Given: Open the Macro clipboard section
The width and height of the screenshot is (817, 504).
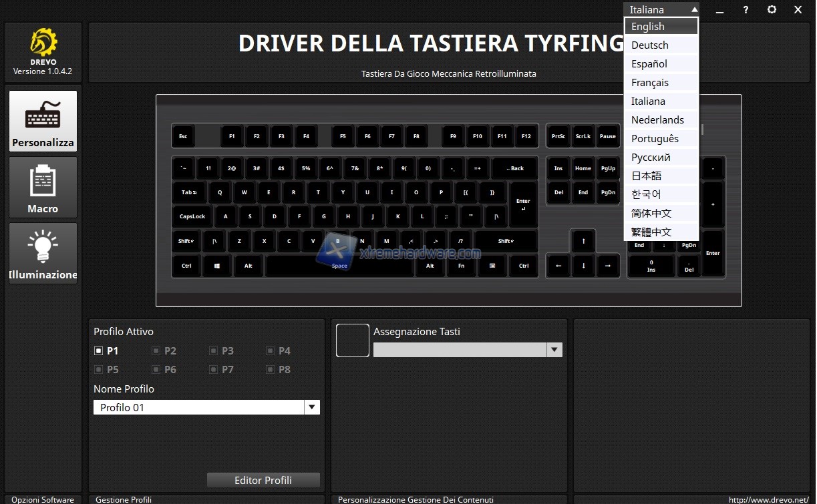Looking at the screenshot, I should click(43, 188).
